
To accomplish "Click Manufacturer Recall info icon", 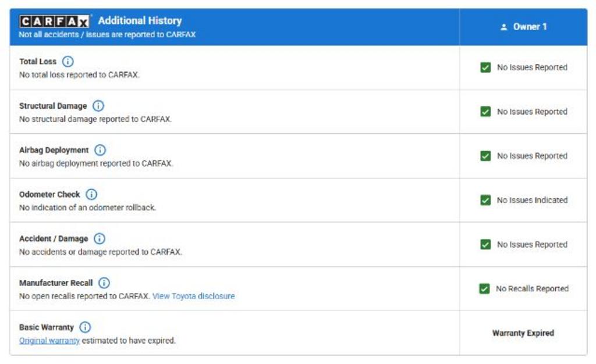I will (104, 283).
